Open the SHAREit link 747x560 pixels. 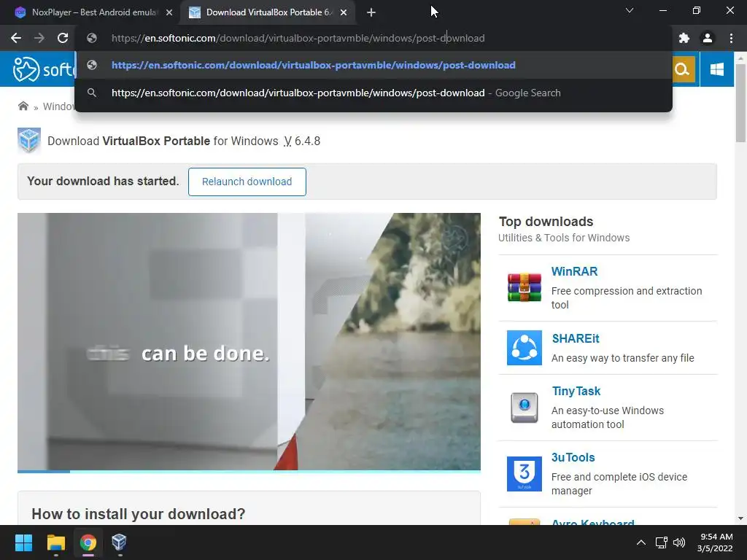576,338
